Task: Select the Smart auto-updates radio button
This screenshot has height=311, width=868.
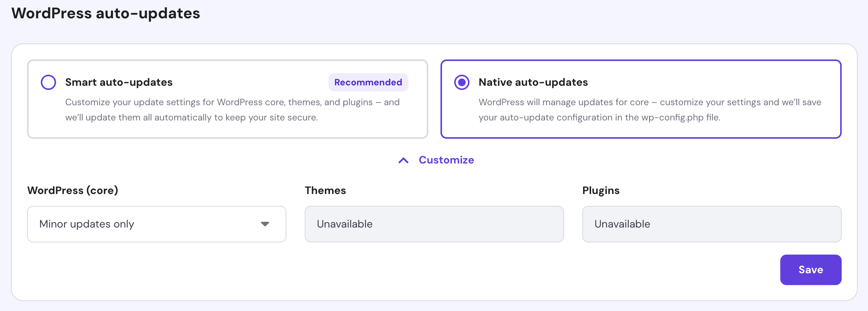Action: [x=48, y=82]
